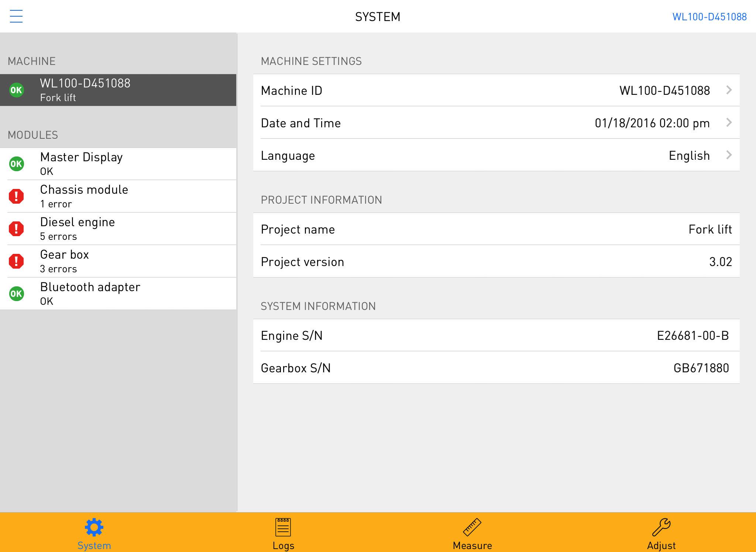This screenshot has width=756, height=552.
Task: Expand the Machine ID chevron
Action: pos(729,90)
